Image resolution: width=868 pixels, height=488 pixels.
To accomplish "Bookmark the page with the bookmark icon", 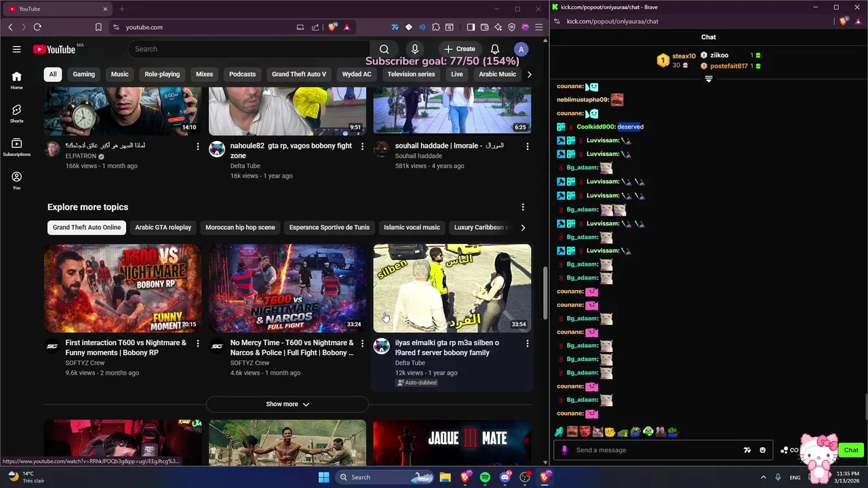I will pyautogui.click(x=98, y=27).
